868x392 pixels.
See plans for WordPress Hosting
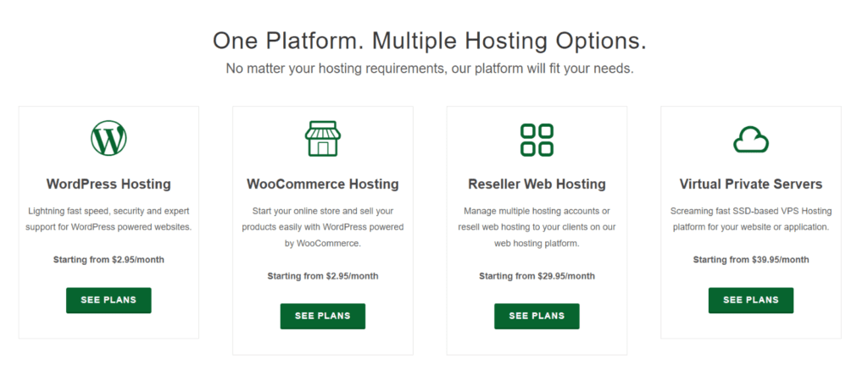(x=108, y=301)
